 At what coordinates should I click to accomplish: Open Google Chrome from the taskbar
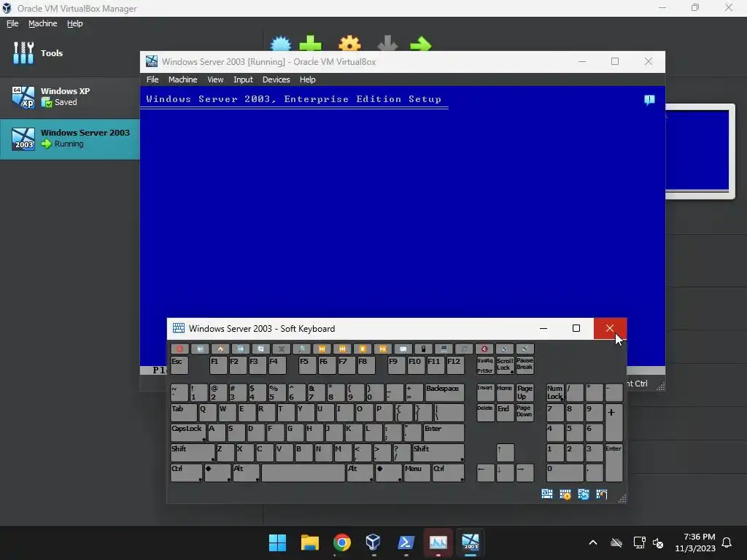coord(341,542)
